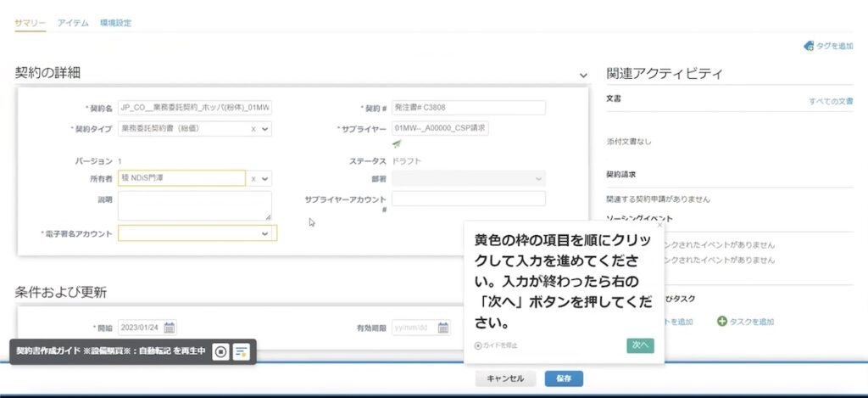The height and width of the screenshot is (398, 868).
Task: Click the すべての文書 link
Action: (831, 102)
